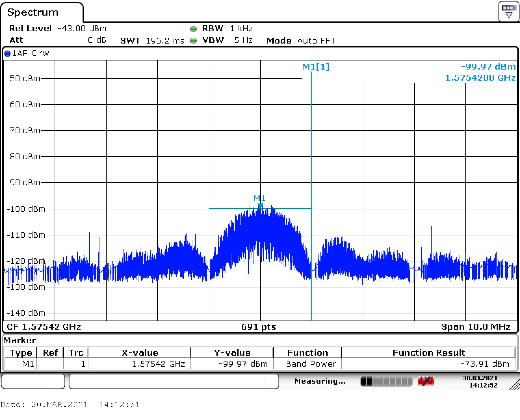Click the blue 1AP Clrw trace dot

tap(7, 54)
